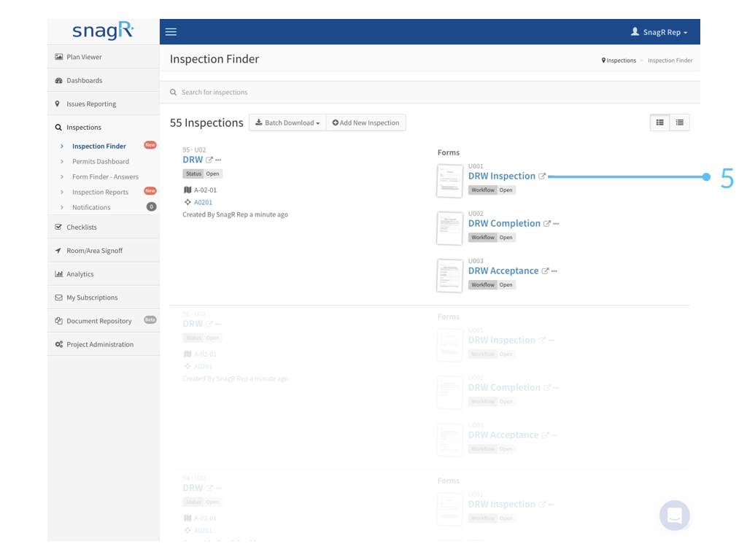
Task: Open the DRW Acceptance form link
Action: coord(503,271)
